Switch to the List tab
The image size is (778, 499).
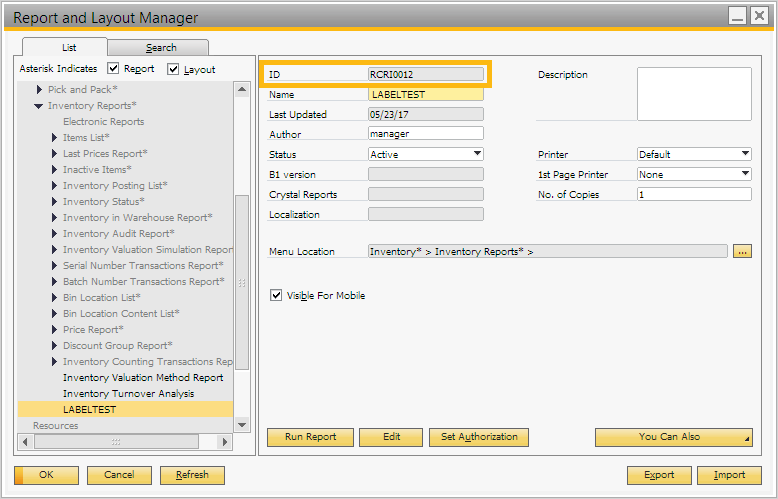(x=69, y=47)
